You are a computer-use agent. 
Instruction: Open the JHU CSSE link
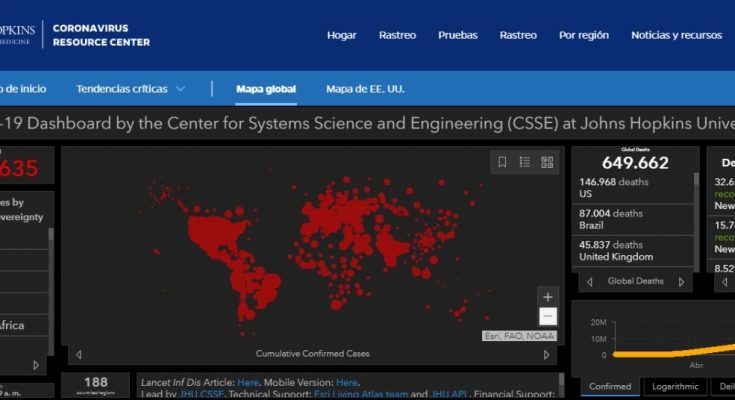[x=202, y=394]
